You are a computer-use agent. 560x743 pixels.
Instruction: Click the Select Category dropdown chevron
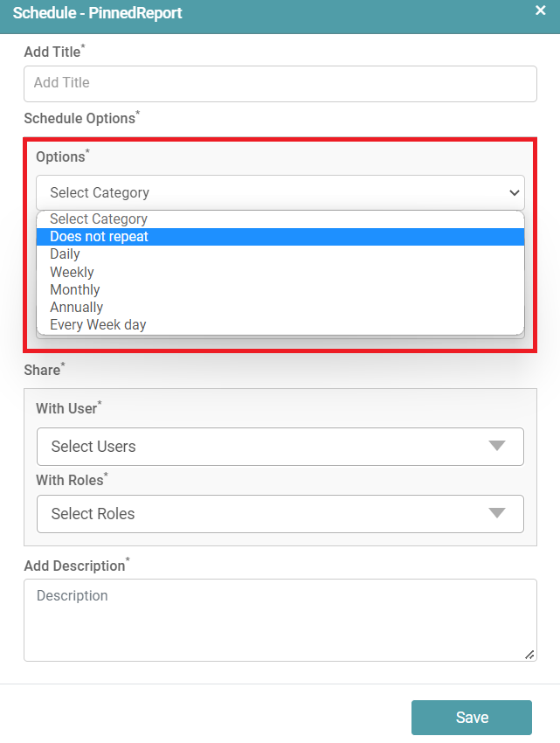(514, 192)
